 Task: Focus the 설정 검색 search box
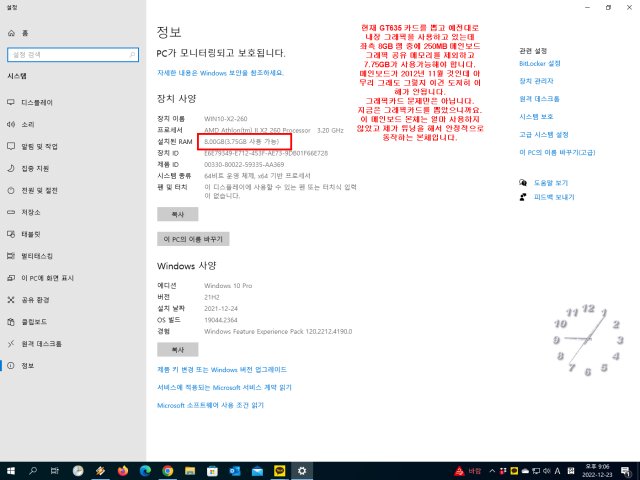coord(73,55)
